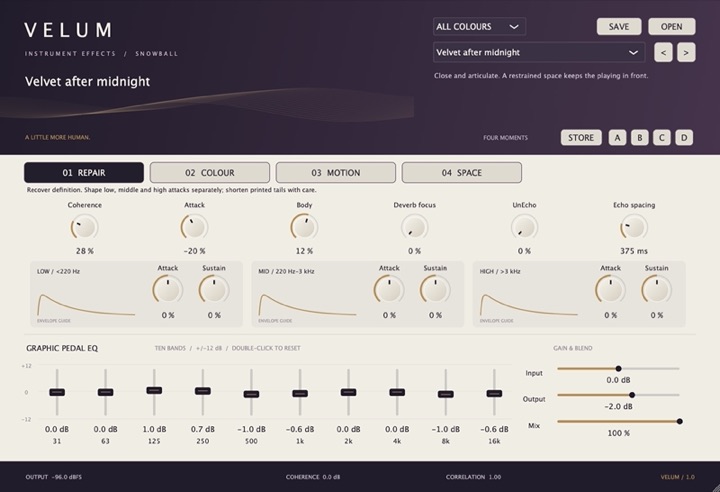Click the Input gain slider handle
The height and width of the screenshot is (492, 720).
619,368
